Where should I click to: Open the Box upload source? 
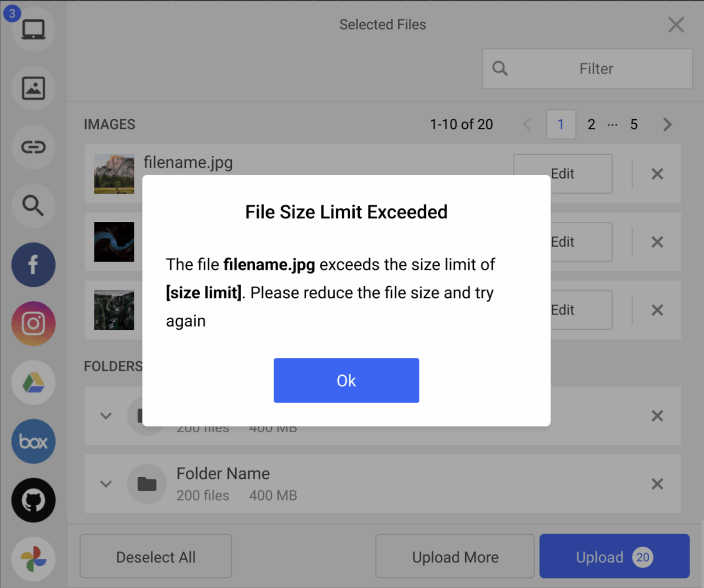pyautogui.click(x=33, y=441)
